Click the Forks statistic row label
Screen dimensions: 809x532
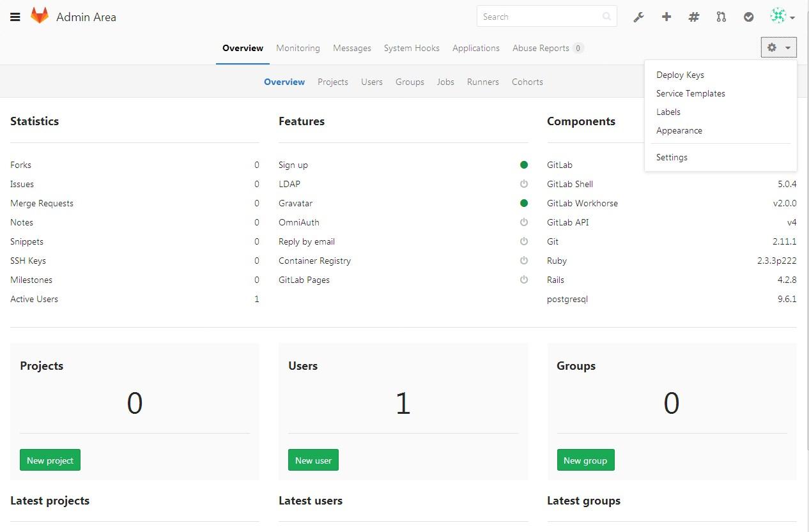pos(20,165)
